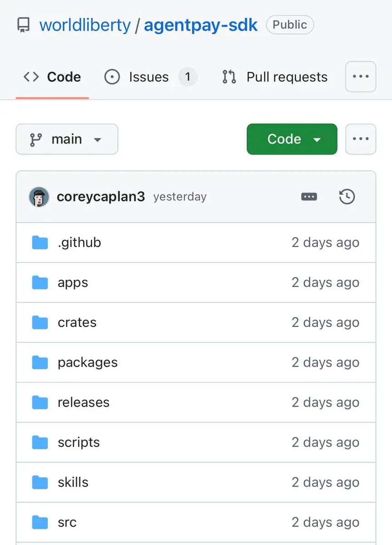Open the green Code dropdown button
392x545 pixels.
coord(292,139)
